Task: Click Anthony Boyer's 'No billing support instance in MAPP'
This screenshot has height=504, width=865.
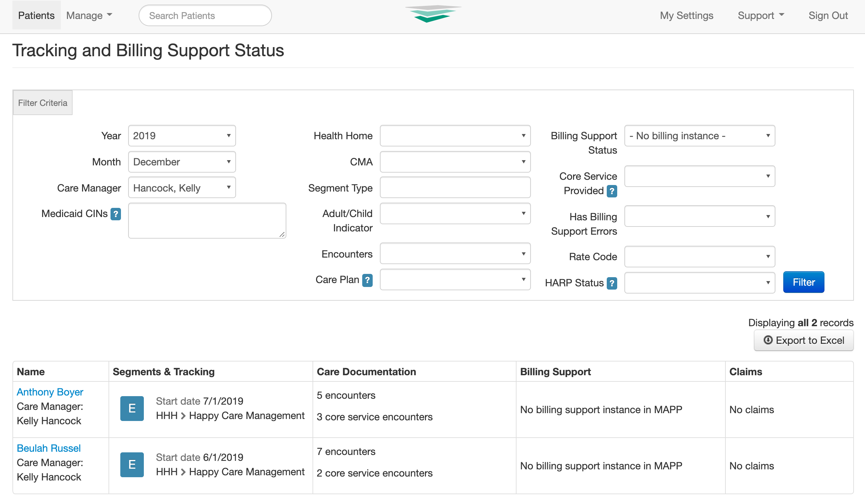Action: pyautogui.click(x=601, y=410)
